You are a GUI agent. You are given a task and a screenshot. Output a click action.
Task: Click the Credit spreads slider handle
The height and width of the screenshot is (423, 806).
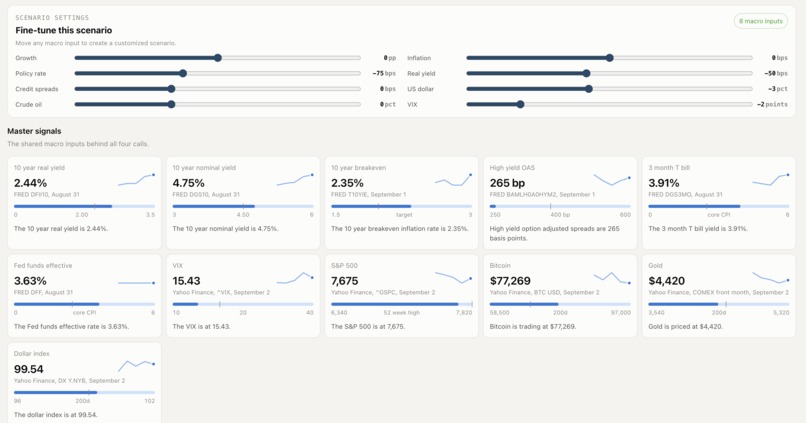(172, 89)
